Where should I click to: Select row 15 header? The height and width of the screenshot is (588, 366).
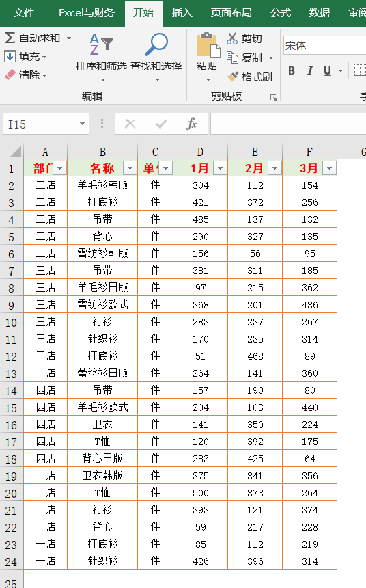click(11, 407)
